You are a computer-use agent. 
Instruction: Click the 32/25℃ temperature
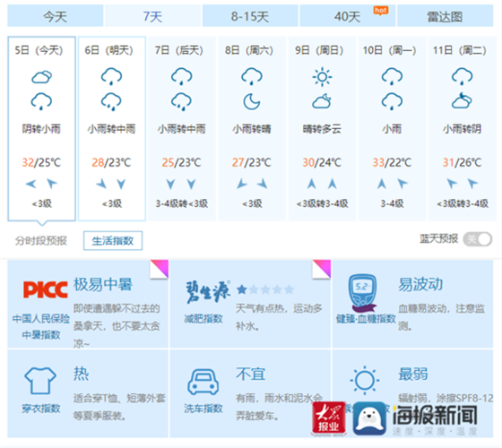click(41, 162)
